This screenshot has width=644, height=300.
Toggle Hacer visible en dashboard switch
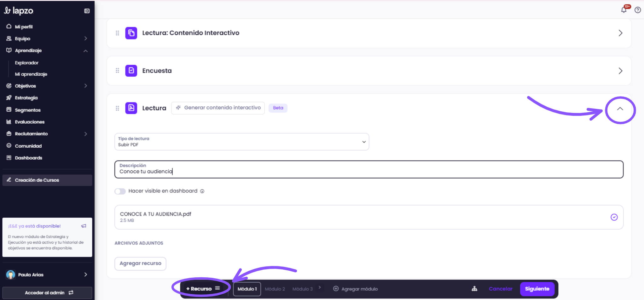[120, 191]
